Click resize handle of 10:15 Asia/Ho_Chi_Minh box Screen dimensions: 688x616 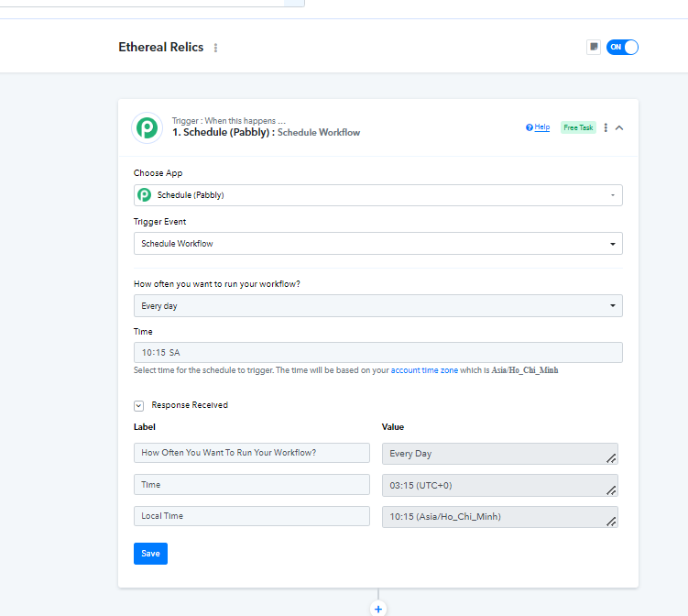(611, 522)
